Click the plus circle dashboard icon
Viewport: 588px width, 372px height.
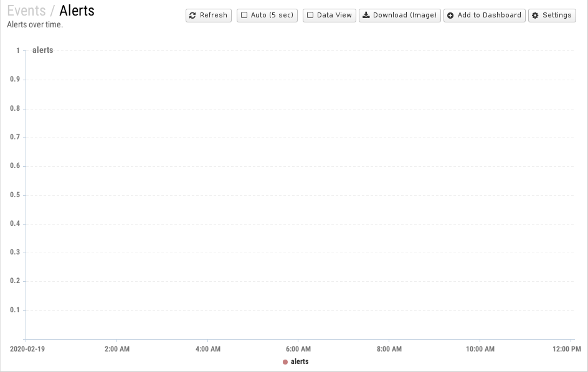pyautogui.click(x=450, y=16)
